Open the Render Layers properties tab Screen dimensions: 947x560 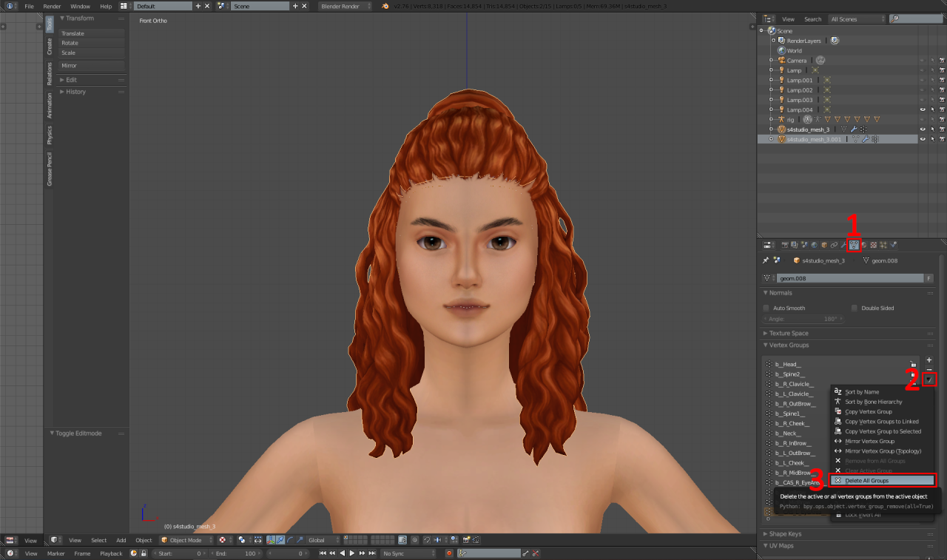[794, 245]
